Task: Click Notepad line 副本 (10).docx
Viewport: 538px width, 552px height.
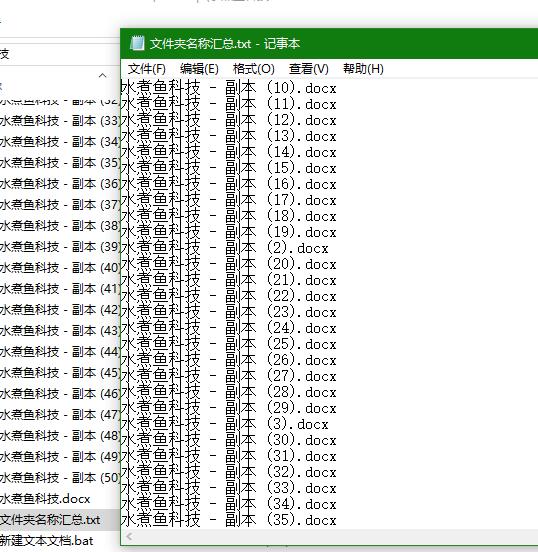Action: click(229, 87)
